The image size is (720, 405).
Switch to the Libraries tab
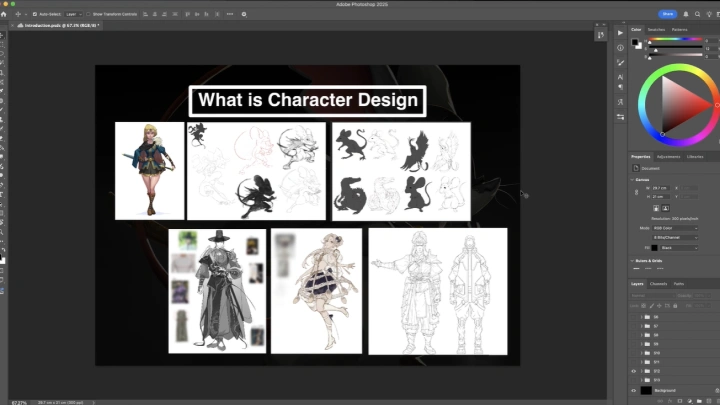click(695, 157)
